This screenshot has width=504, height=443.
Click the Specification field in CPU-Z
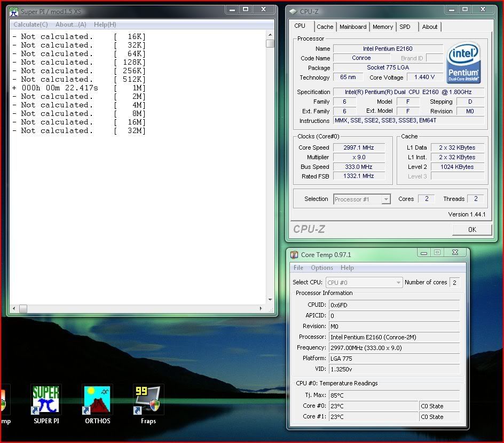pyautogui.click(x=408, y=92)
